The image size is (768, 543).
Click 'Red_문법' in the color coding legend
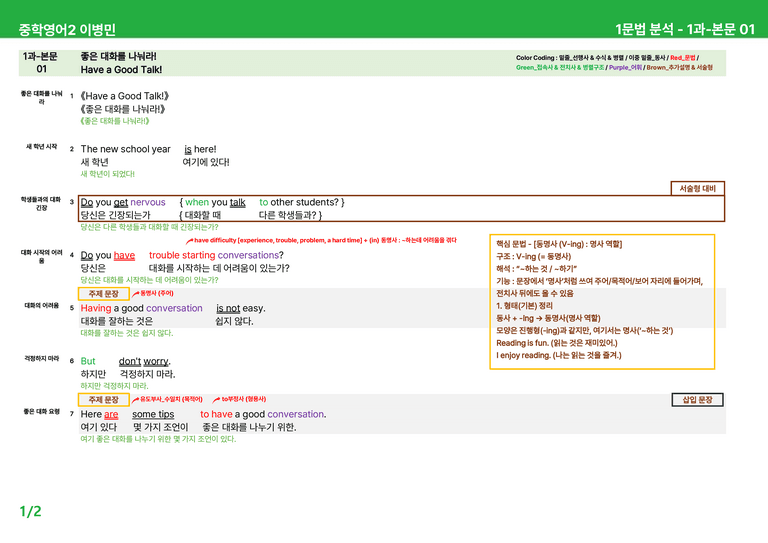(682, 58)
